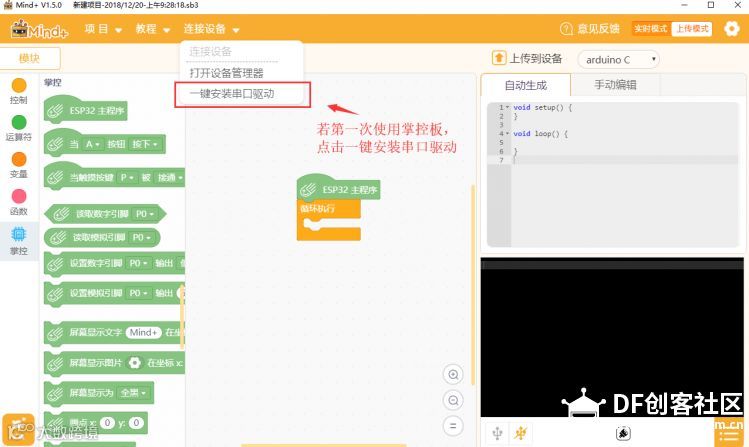
Task: Switch to 实时模式
Action: pos(651,29)
